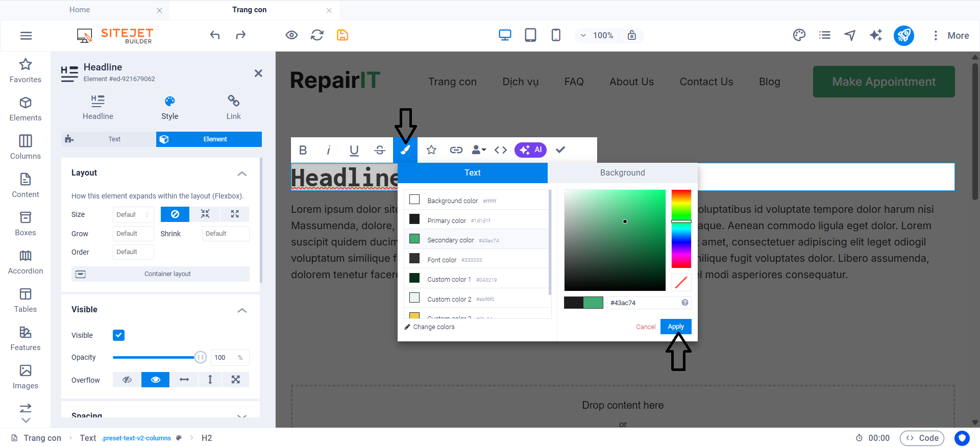Click the orange save icon

(342, 35)
